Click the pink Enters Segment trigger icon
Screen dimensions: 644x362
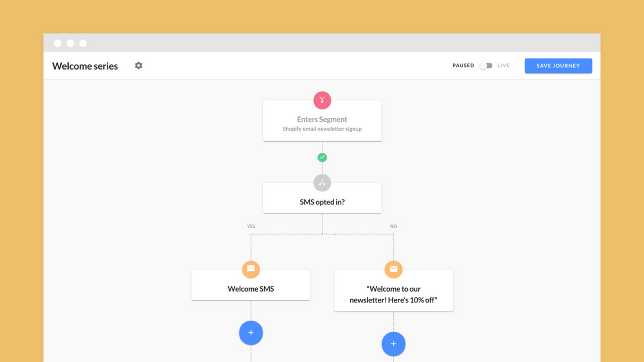[322, 100]
